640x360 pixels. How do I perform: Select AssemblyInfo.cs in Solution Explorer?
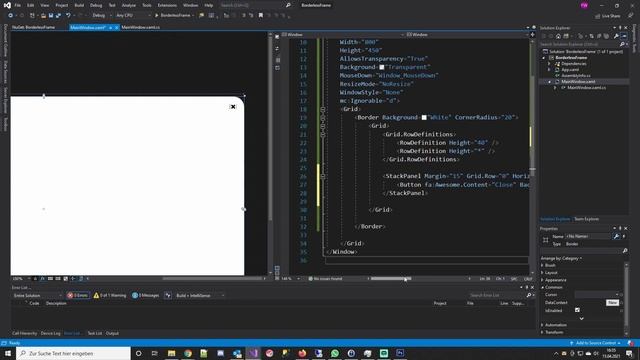coord(576,76)
